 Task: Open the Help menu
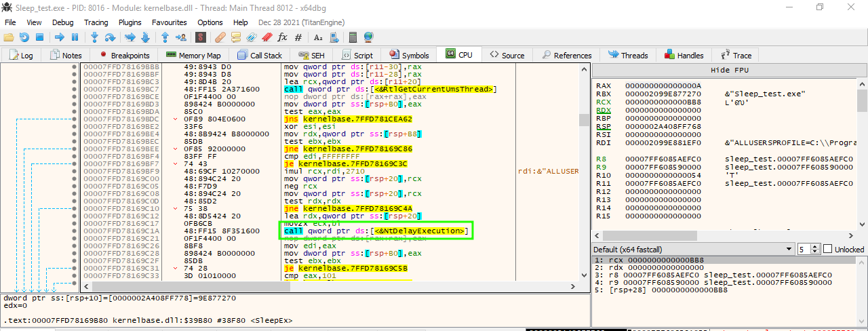point(241,22)
